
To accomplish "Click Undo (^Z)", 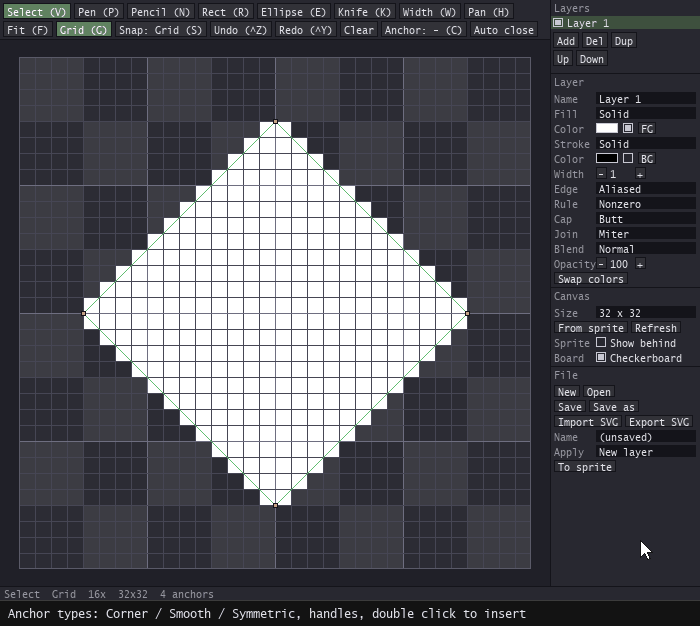I will (x=240, y=30).
